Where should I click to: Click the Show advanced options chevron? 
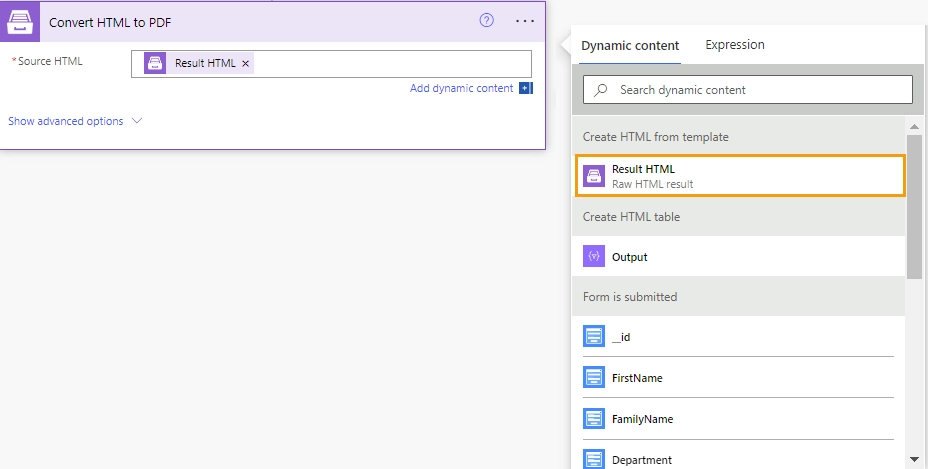point(137,121)
